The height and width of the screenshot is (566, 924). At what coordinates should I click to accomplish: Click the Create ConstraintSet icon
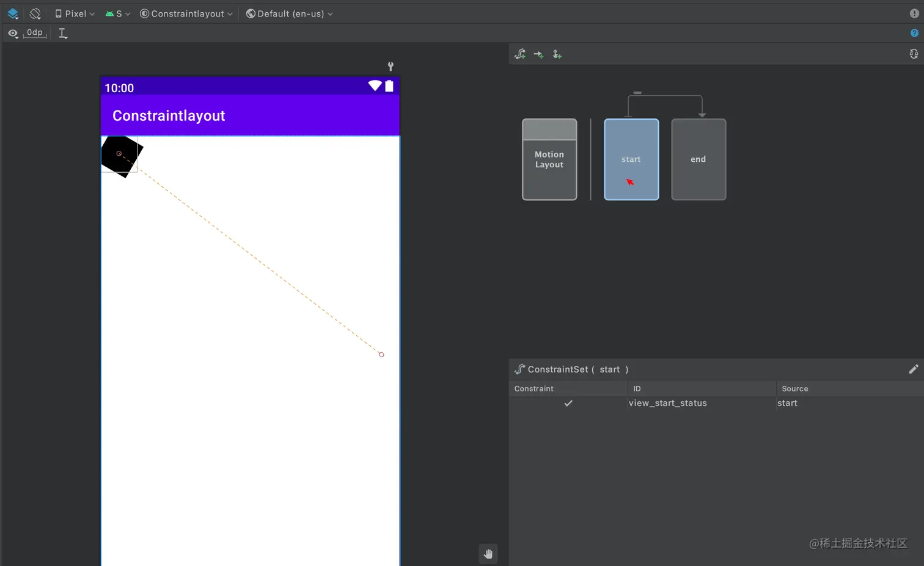(520, 54)
